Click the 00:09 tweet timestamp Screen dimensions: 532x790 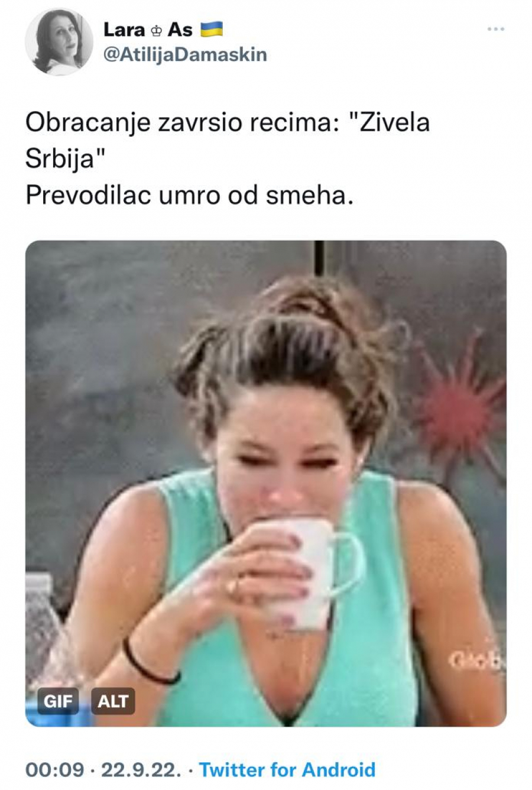pyautogui.click(x=55, y=769)
